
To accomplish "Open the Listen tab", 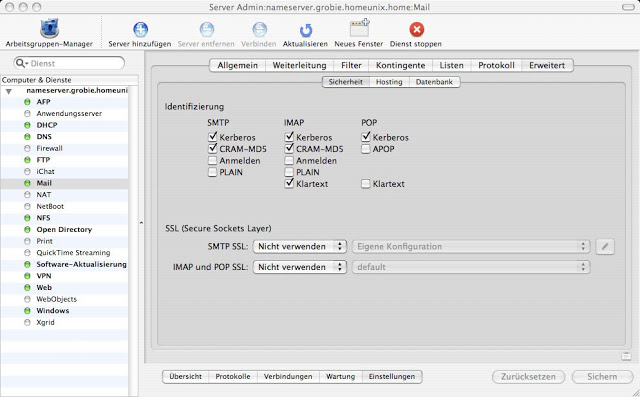I will pos(452,65).
